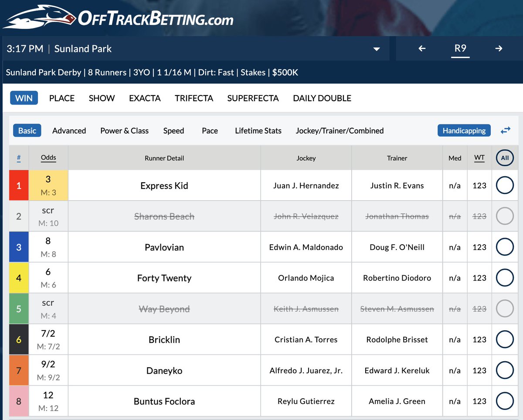Click Express Kid's number 1 saddle cloth
Image resolution: width=523 pixels, height=420 pixels.
click(x=18, y=185)
